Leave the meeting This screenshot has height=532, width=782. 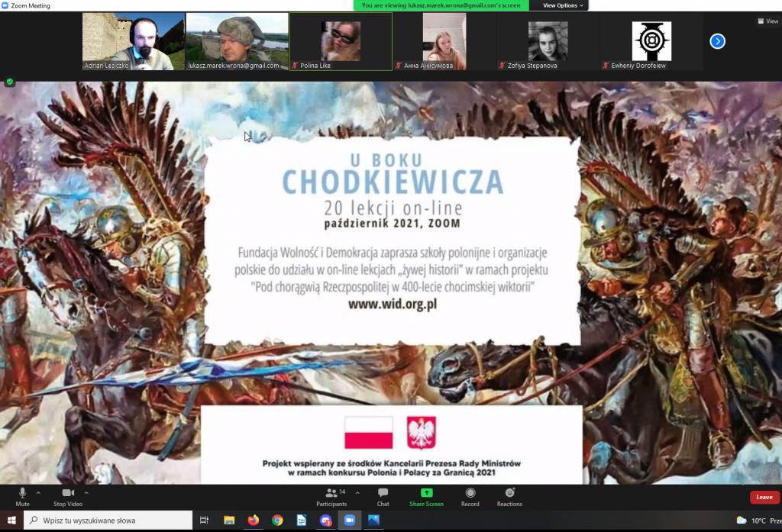click(x=764, y=497)
